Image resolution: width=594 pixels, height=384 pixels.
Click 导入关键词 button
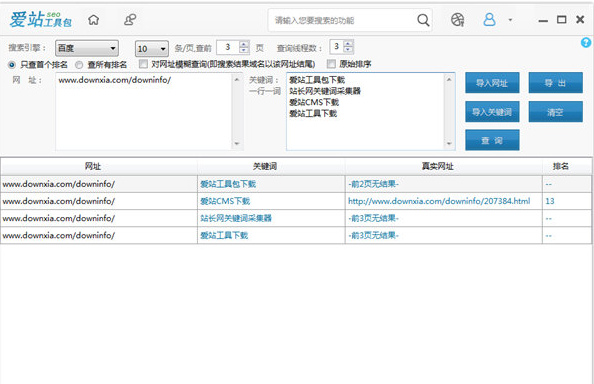(492, 112)
